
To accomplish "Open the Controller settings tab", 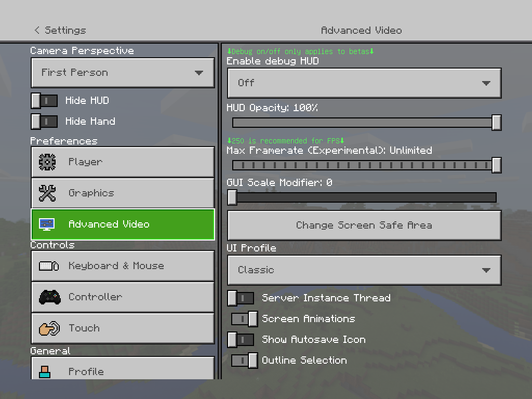I will point(123,297).
